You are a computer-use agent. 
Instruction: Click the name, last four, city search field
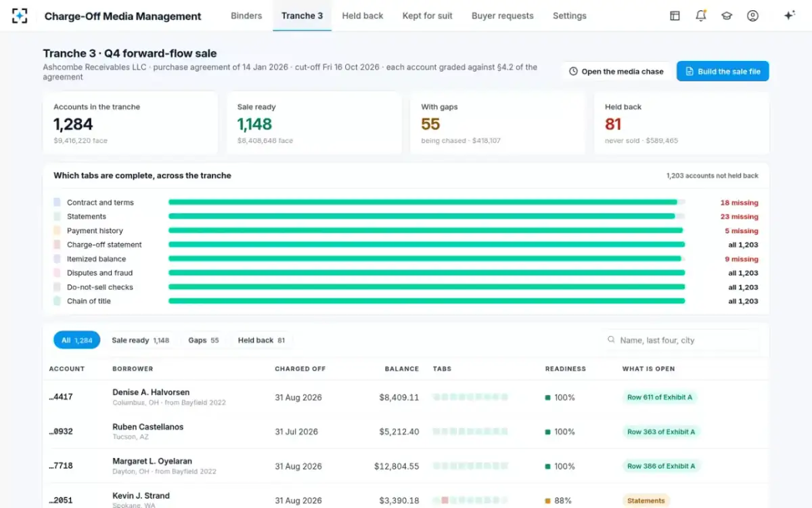[680, 340]
